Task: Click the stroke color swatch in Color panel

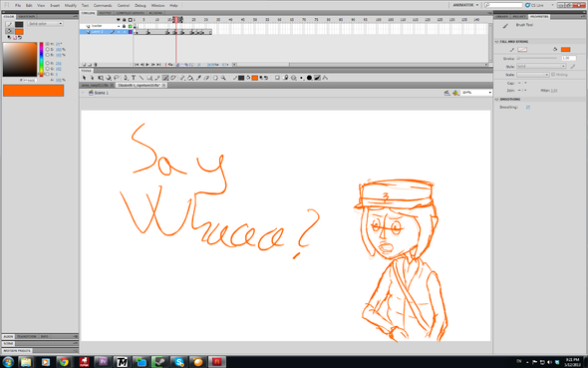Action: click(19, 24)
